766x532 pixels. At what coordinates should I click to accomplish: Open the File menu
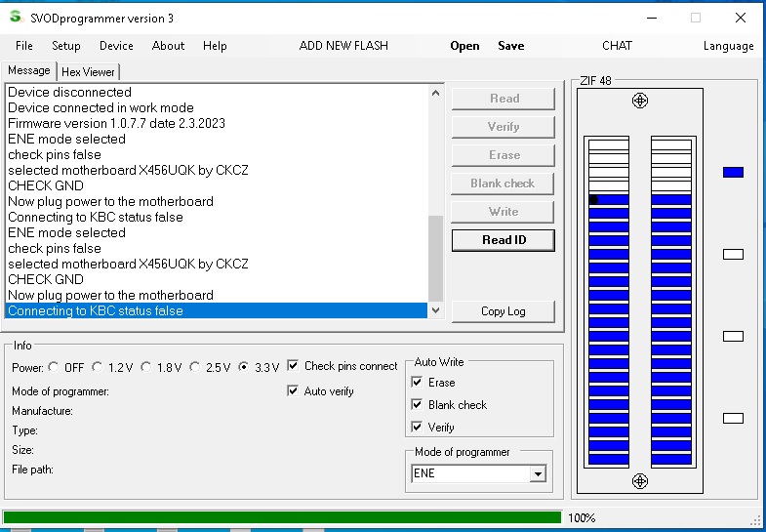[x=24, y=46]
